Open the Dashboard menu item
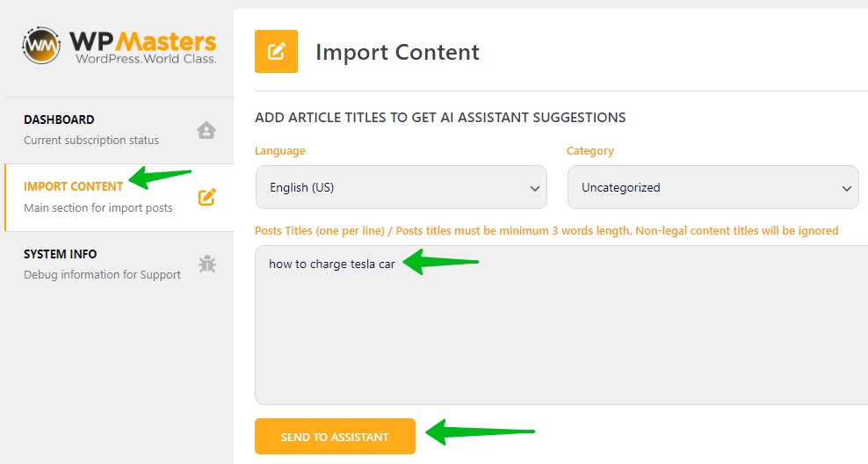 pos(119,131)
